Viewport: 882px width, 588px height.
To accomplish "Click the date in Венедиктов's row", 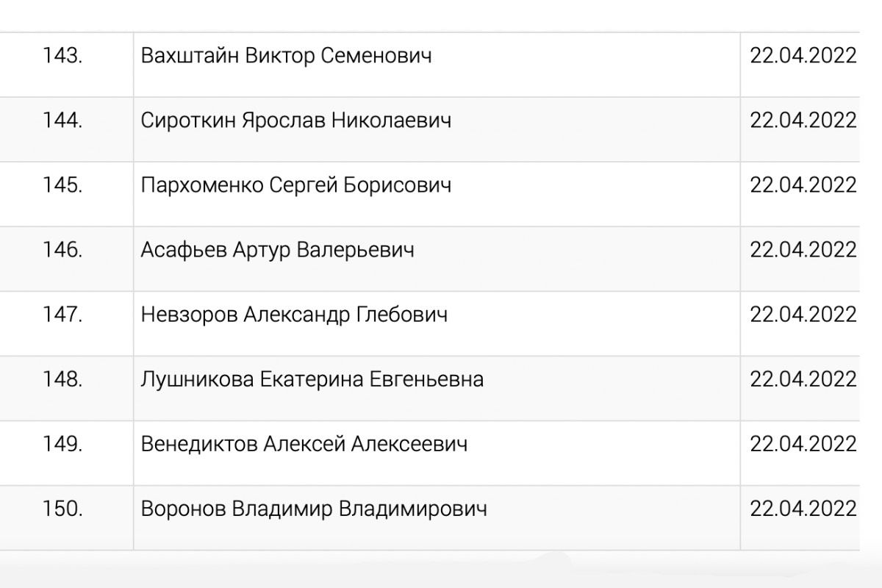I will pos(803,444).
